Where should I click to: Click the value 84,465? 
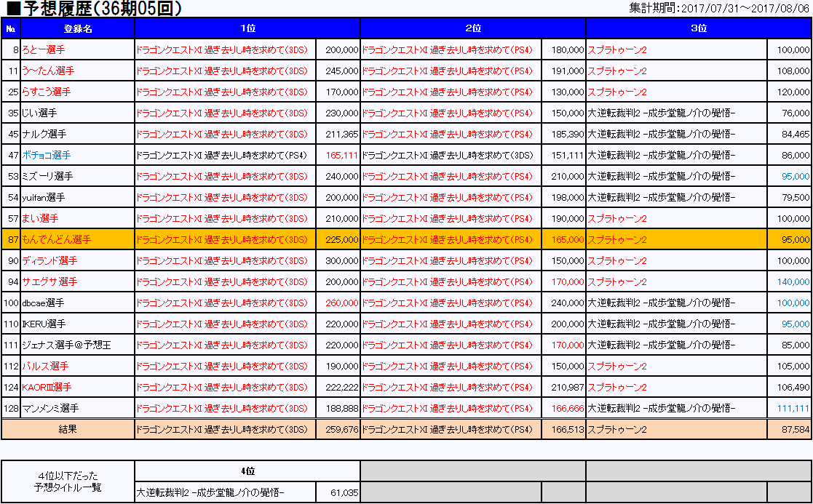pos(796,134)
